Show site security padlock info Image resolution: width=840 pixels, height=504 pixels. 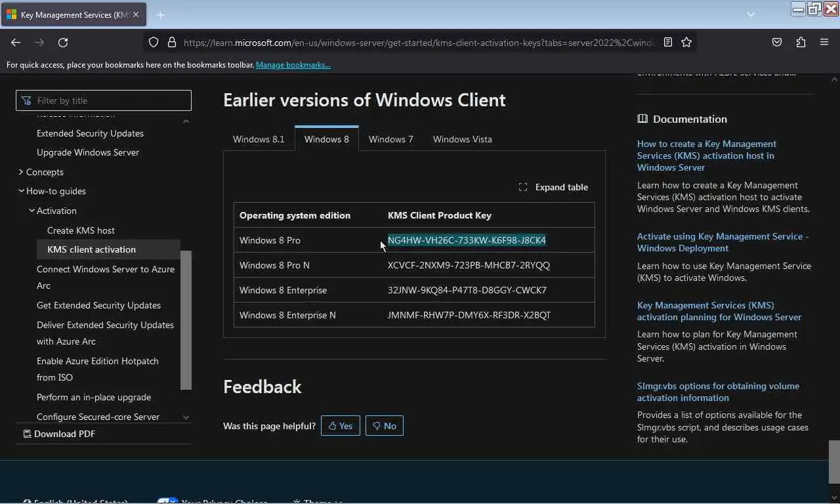(x=172, y=42)
